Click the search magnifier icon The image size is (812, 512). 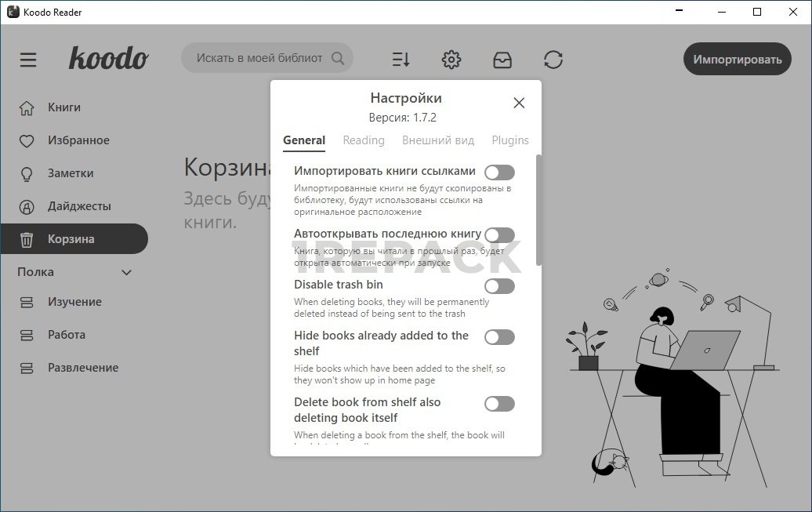point(338,58)
